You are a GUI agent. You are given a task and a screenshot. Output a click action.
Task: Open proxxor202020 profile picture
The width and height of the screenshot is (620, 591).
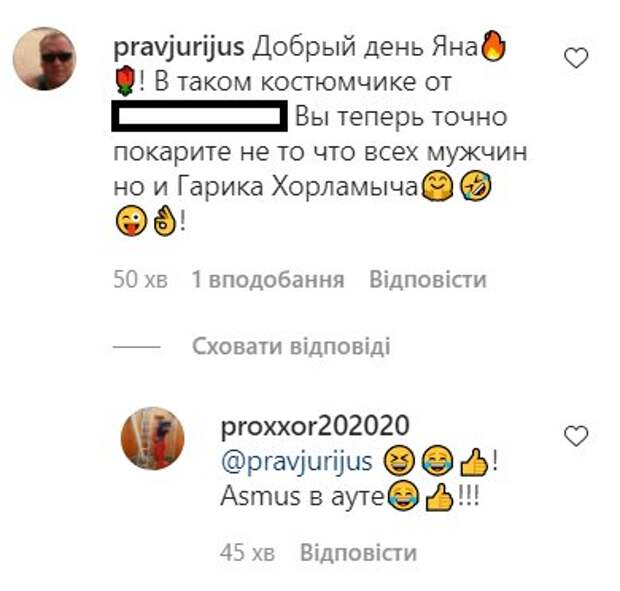click(152, 438)
